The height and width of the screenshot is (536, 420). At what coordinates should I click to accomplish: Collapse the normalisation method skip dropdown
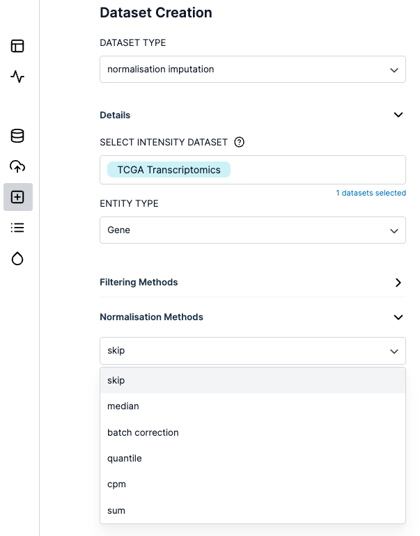point(253,351)
